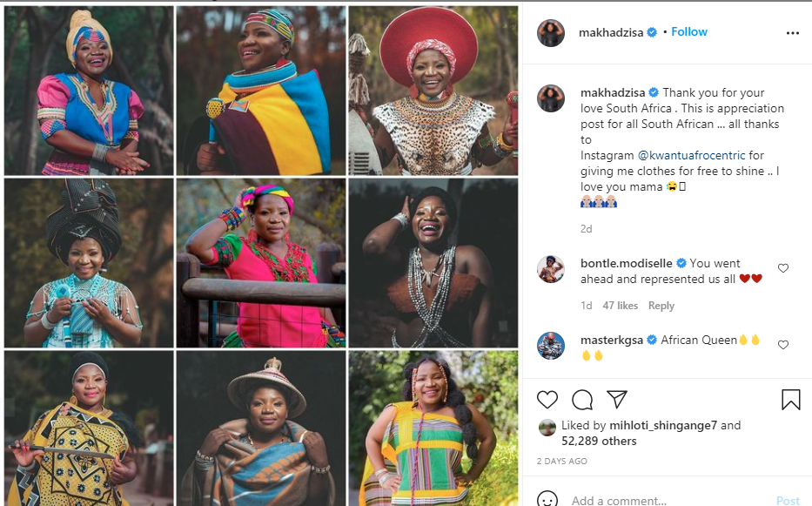Like bontle.modiselle's comment
Screen dimensions: 812x506
[783, 268]
